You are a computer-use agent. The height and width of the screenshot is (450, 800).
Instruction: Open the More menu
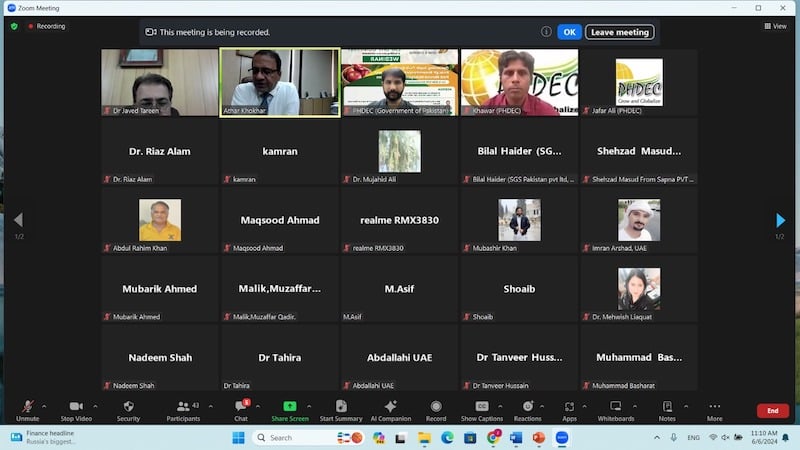point(714,409)
